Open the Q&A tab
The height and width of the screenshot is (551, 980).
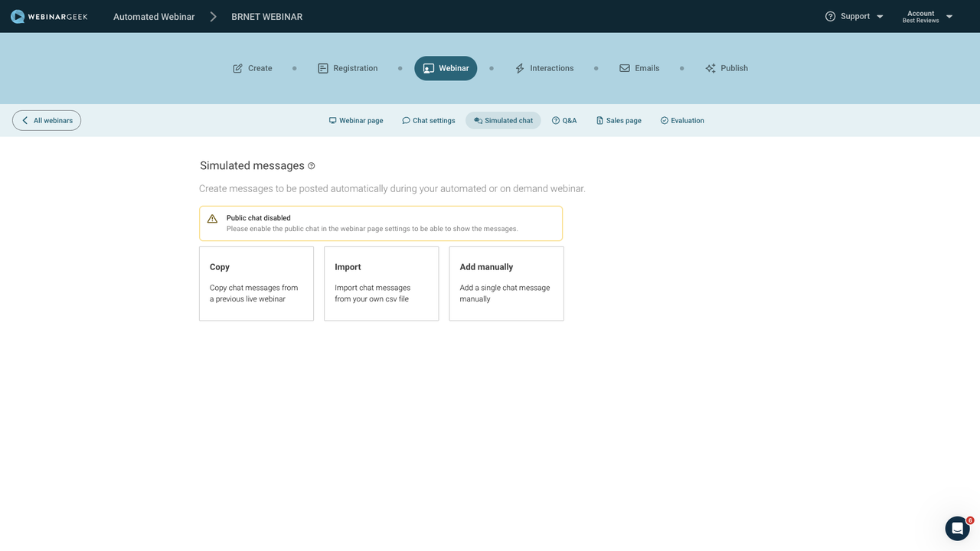pos(564,120)
